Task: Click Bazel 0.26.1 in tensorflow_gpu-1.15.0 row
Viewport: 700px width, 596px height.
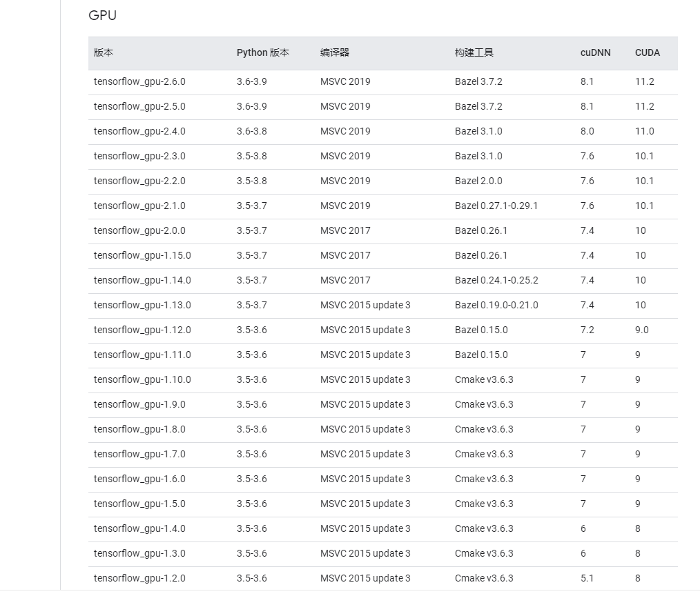Action: coord(481,256)
